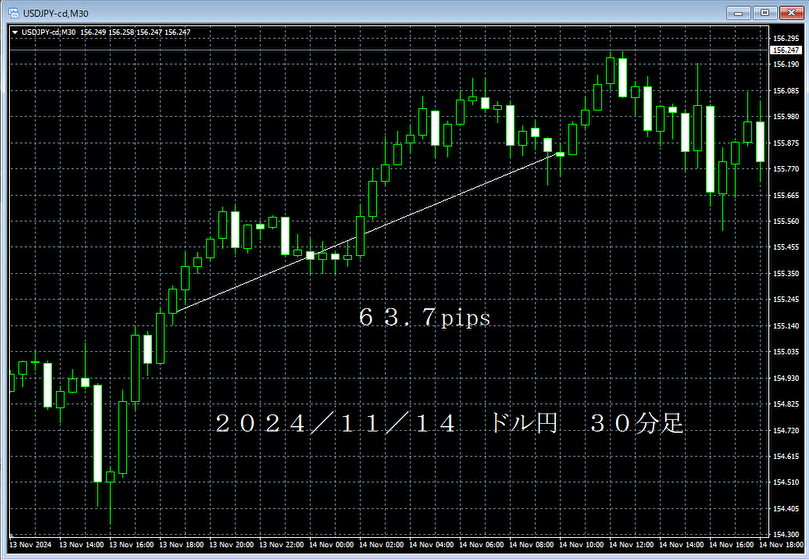The width and height of the screenshot is (809, 560).
Task: Click the chart window icon in title bar
Action: click(13, 12)
